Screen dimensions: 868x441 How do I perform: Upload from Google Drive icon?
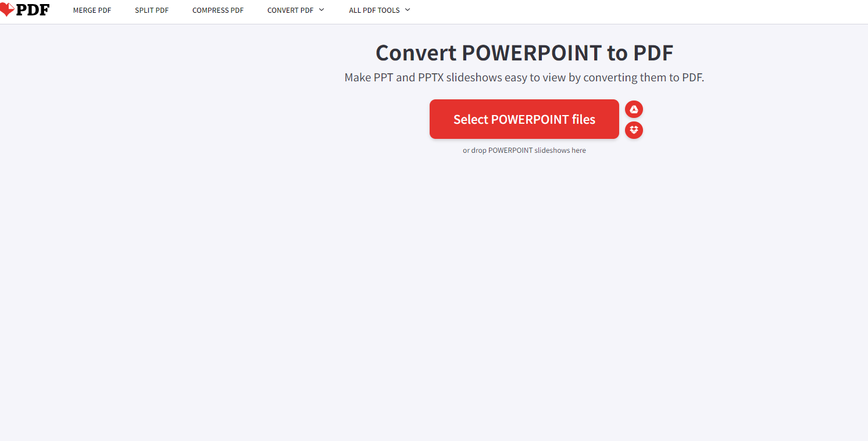click(634, 109)
